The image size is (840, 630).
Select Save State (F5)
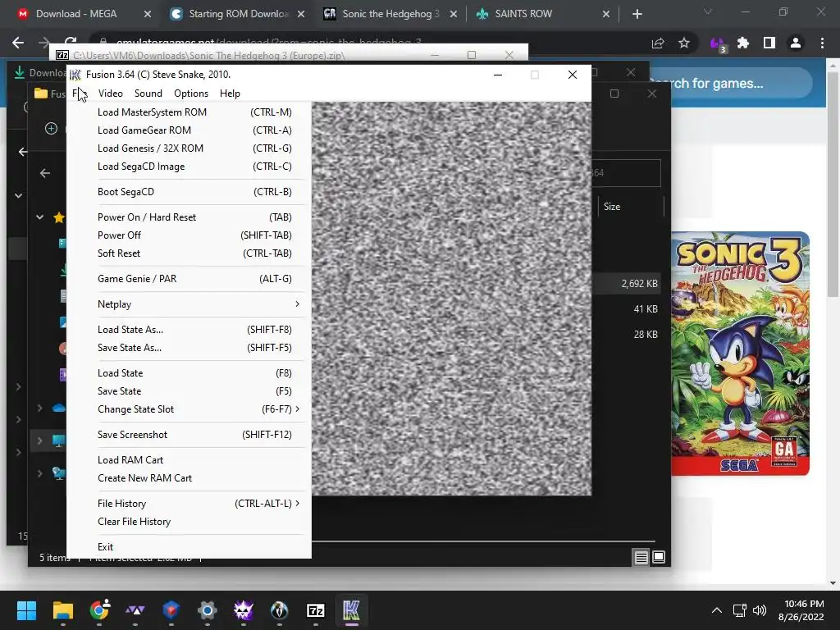click(189, 391)
